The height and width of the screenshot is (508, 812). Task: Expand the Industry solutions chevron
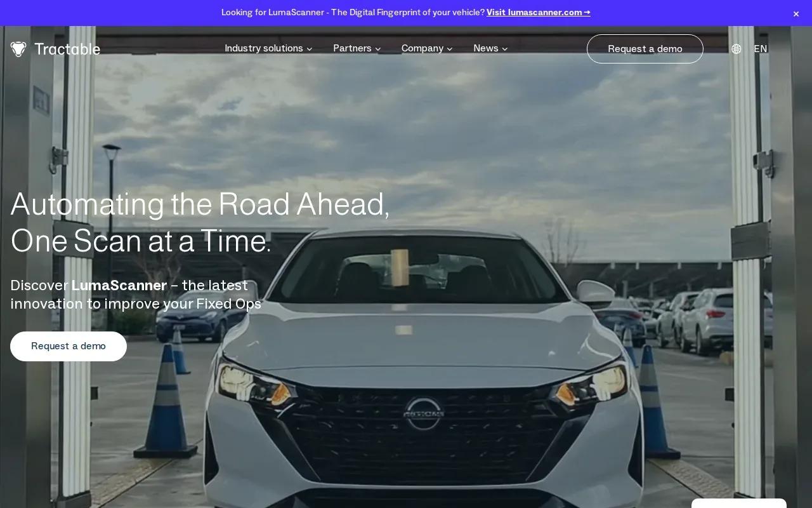(x=310, y=49)
